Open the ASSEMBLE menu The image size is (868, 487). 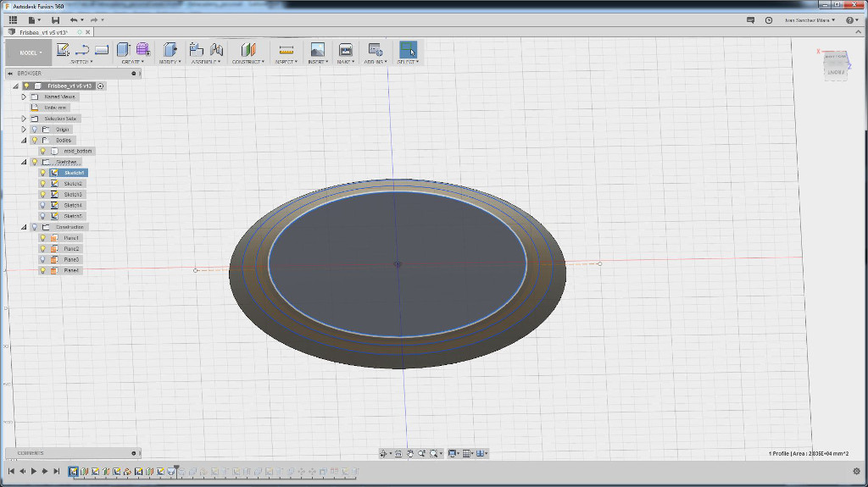[x=206, y=62]
